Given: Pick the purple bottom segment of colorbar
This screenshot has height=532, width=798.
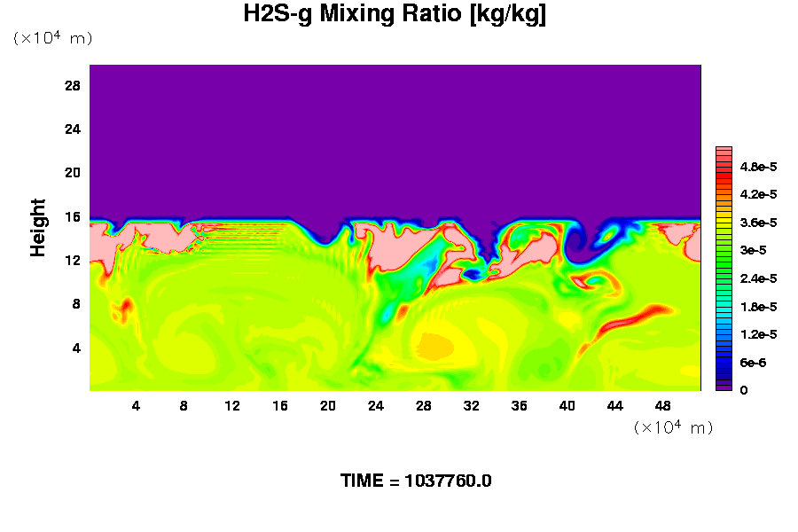Looking at the screenshot, I should [x=724, y=387].
